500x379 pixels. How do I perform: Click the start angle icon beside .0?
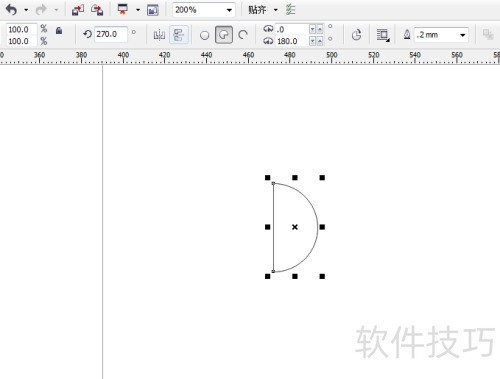(x=268, y=29)
